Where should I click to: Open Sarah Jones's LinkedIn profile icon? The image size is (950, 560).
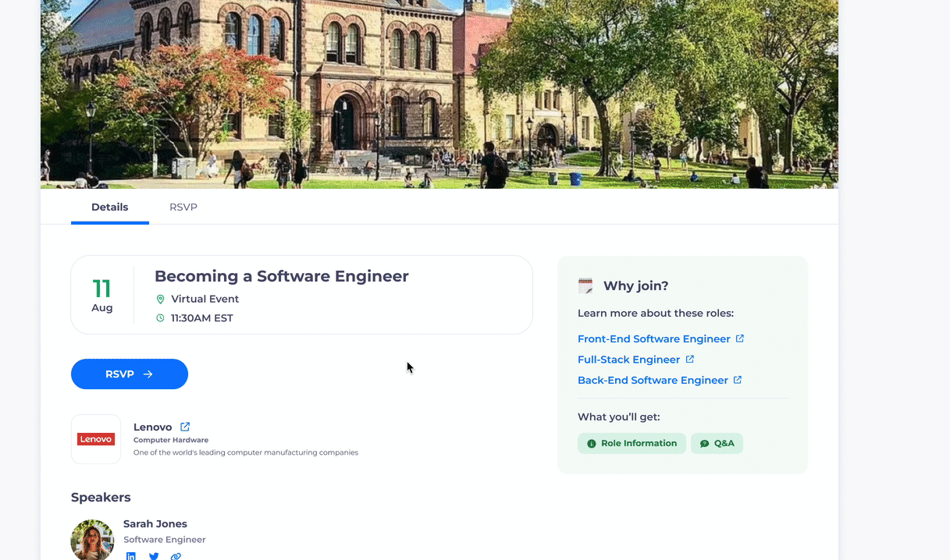pyautogui.click(x=131, y=556)
